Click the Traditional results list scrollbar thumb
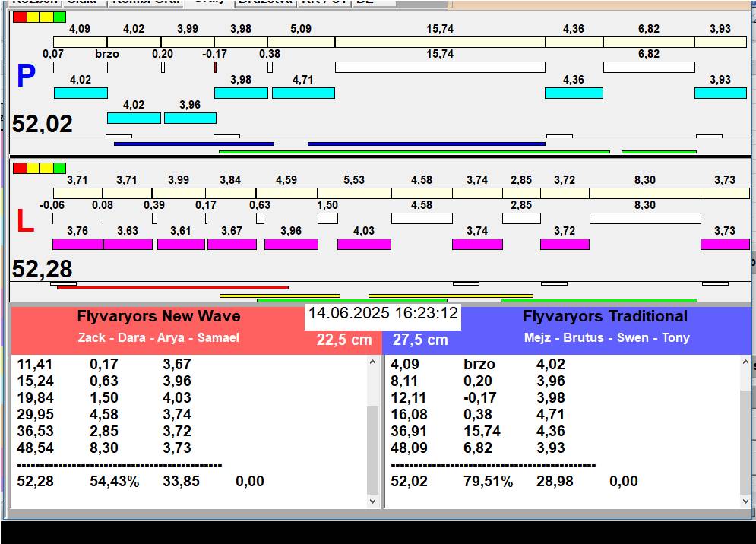 coord(745,442)
